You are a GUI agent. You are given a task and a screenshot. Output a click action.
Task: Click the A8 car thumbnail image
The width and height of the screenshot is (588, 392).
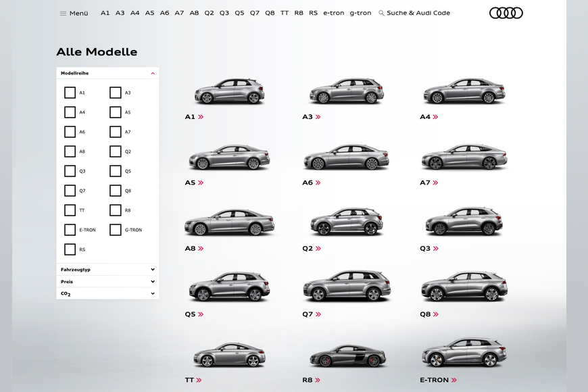(x=230, y=222)
